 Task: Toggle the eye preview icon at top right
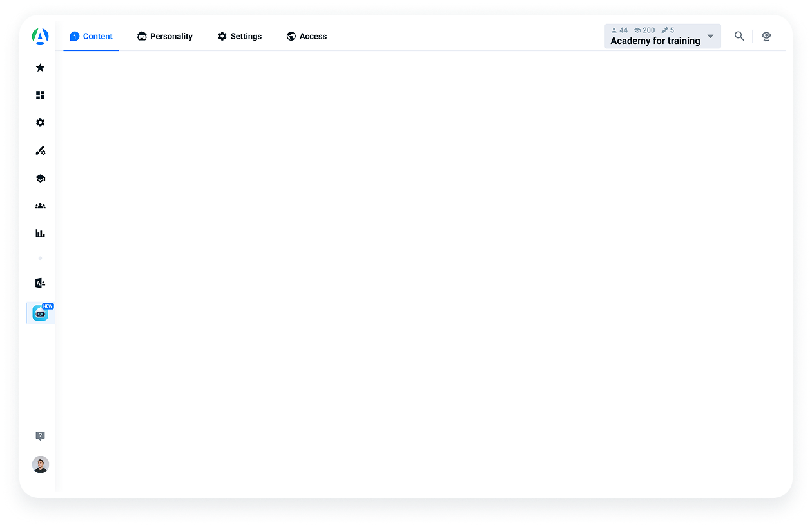coord(766,36)
